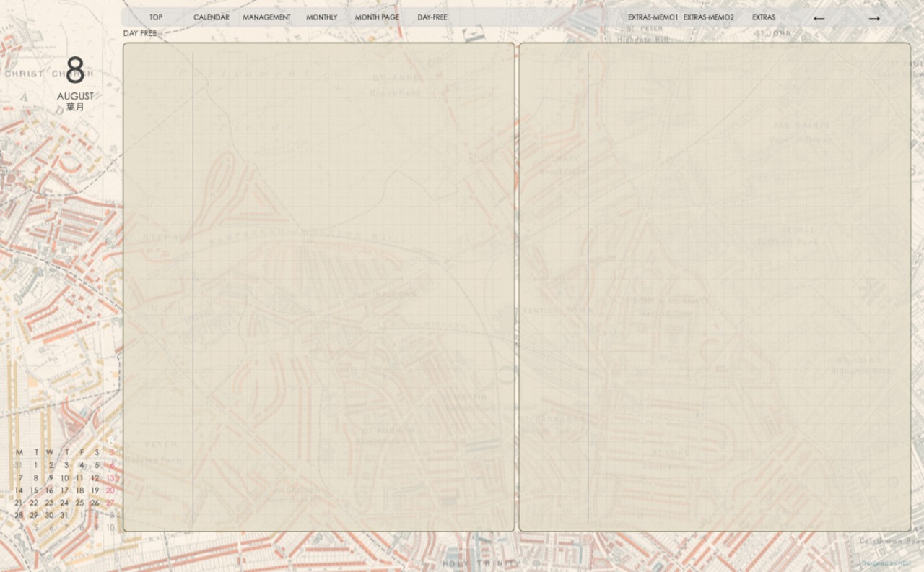Select the DAY-FREE tab
The height and width of the screenshot is (572, 924).
click(432, 17)
